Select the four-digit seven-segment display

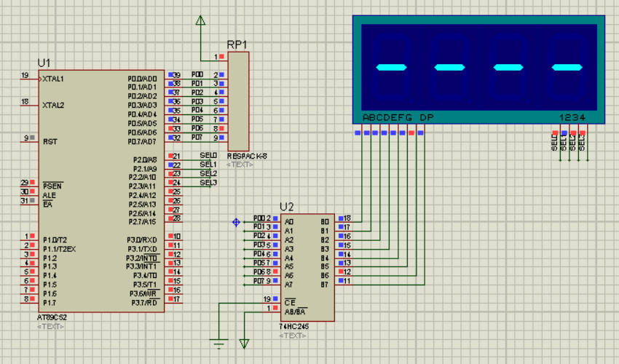pos(478,69)
